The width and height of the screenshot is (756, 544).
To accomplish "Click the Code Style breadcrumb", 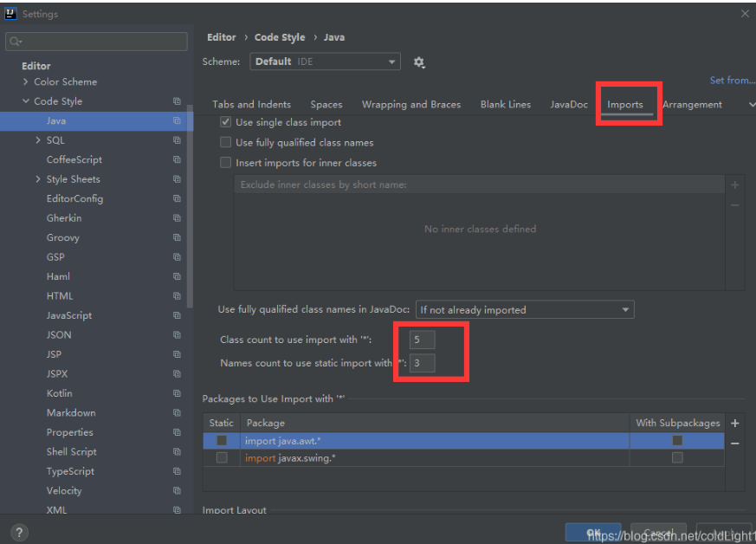I will point(280,37).
